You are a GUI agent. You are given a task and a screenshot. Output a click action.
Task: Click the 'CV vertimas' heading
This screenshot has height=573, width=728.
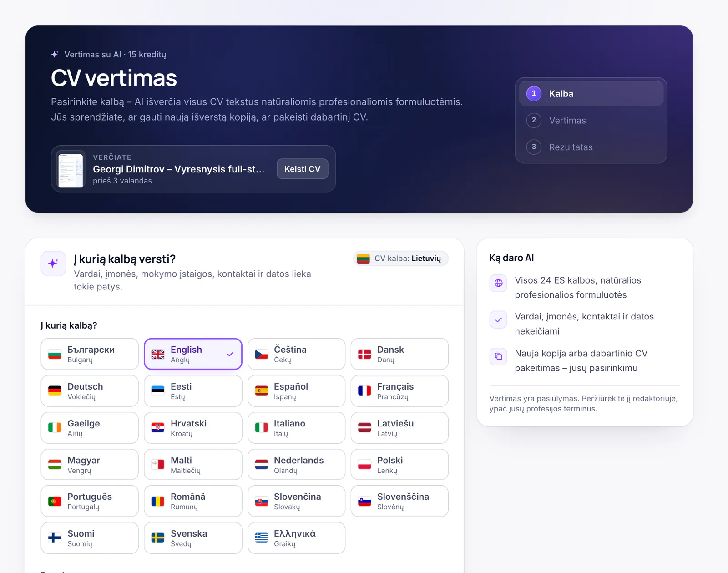pos(114,78)
